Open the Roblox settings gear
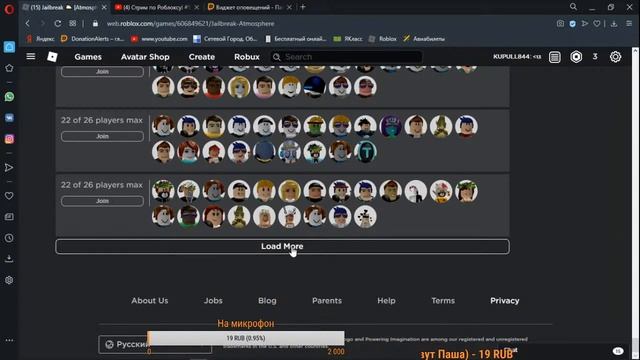Image resolution: width=640 pixels, height=360 pixels. 615,57
